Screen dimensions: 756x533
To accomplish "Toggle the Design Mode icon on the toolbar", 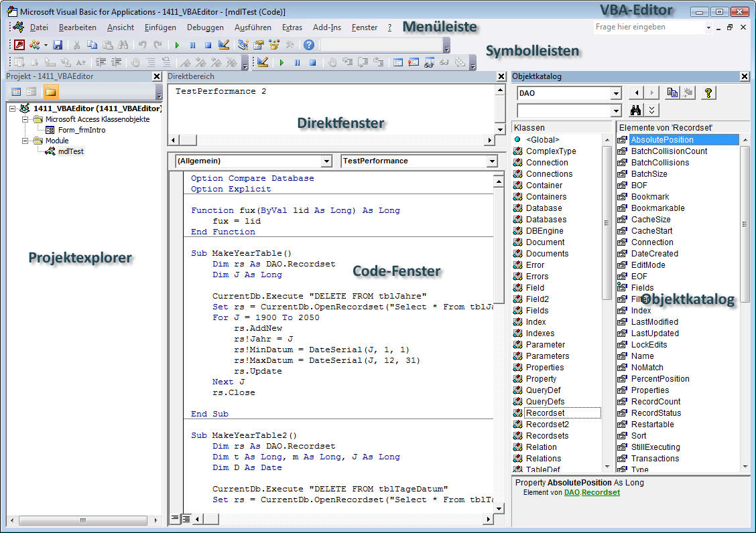I will (x=224, y=45).
